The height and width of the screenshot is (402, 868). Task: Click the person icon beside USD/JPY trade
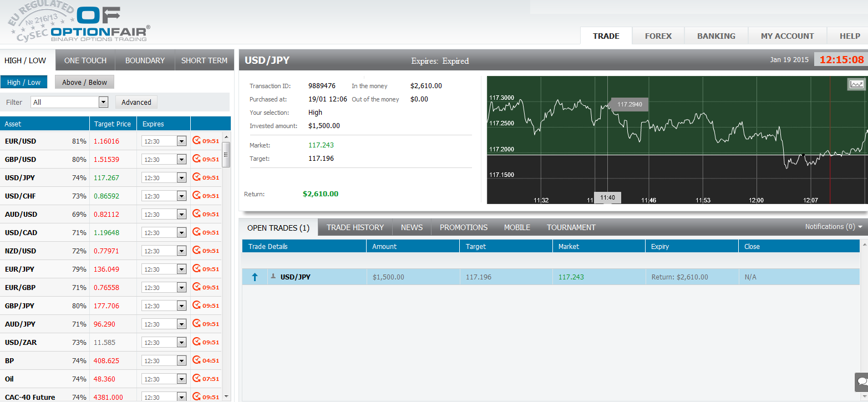click(x=273, y=276)
